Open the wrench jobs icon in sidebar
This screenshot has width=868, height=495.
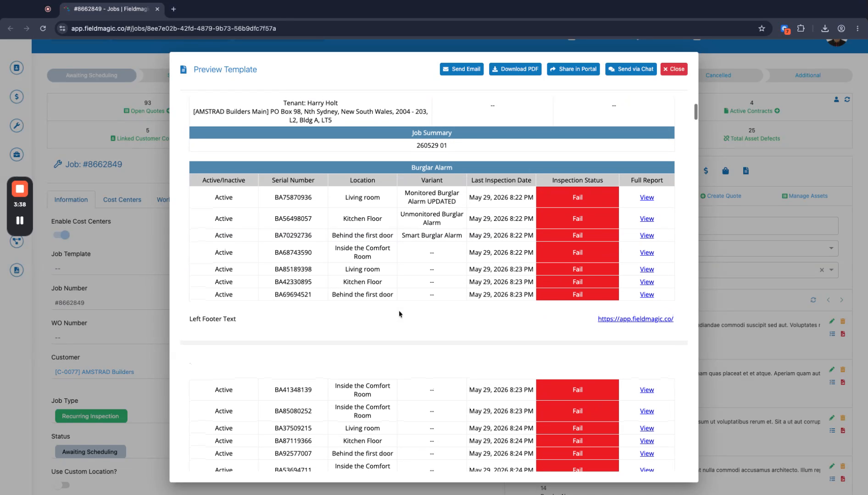[x=17, y=126]
